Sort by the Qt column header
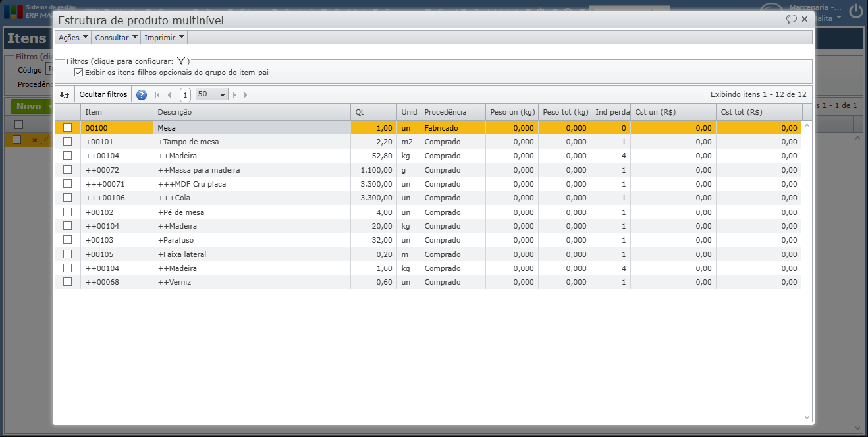The image size is (868, 437). point(373,112)
